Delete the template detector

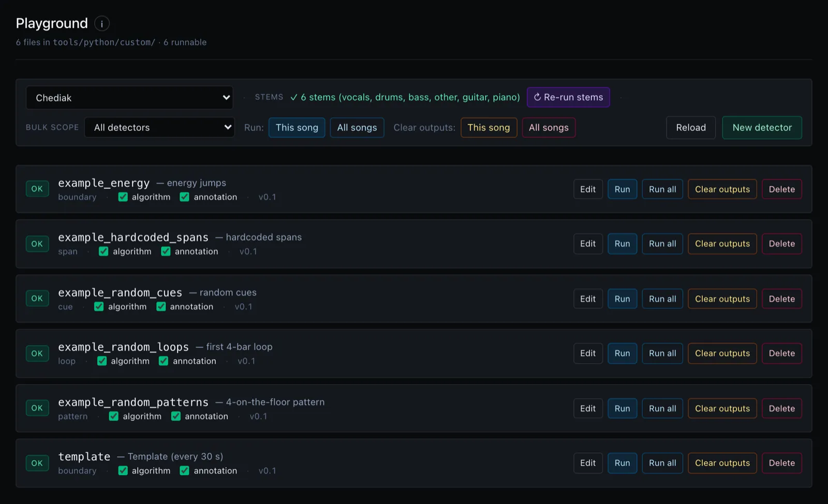782,463
